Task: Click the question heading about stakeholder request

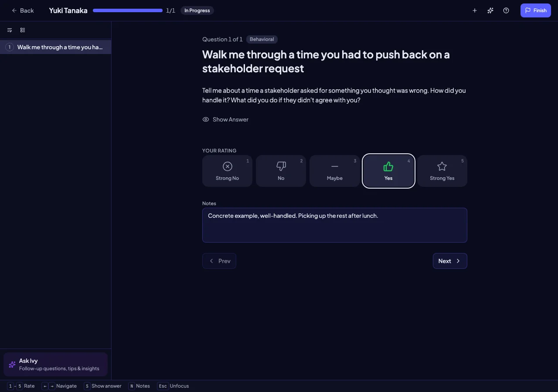Action: [326, 61]
